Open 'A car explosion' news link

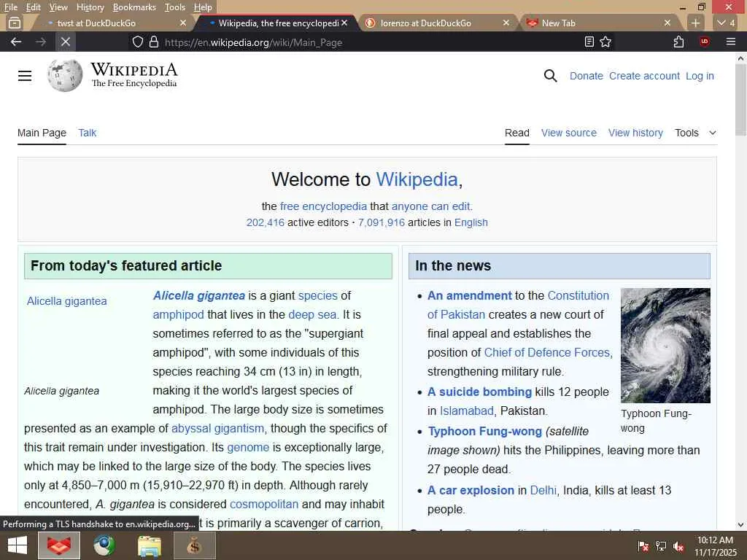pyautogui.click(x=471, y=491)
